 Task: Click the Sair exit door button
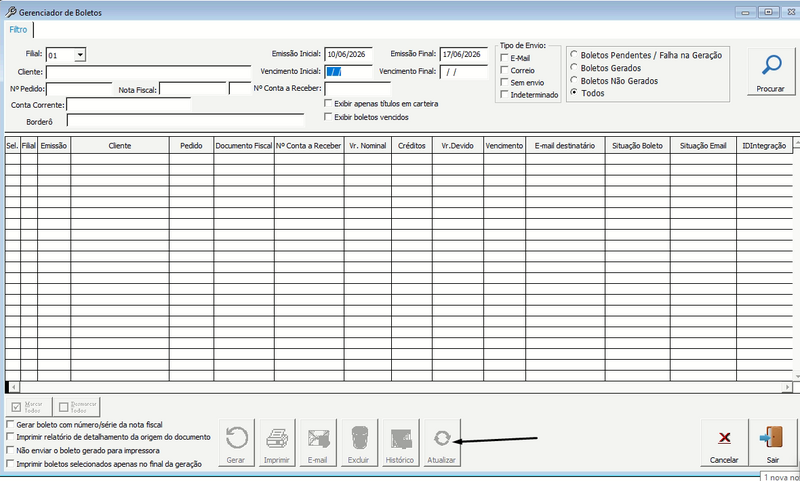click(x=772, y=443)
